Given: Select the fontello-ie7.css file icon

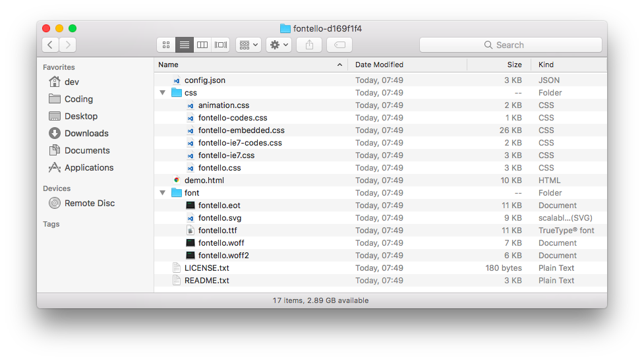Looking at the screenshot, I should coord(190,155).
